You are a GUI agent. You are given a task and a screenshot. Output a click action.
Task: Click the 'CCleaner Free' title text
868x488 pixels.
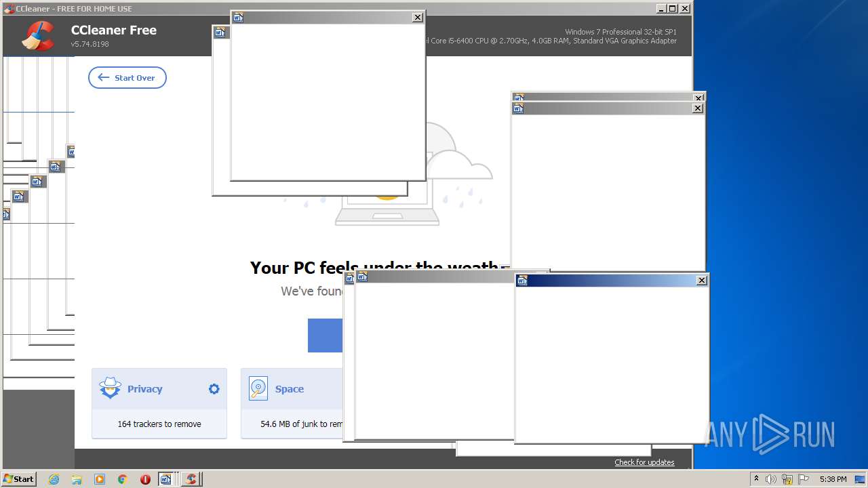coord(114,30)
